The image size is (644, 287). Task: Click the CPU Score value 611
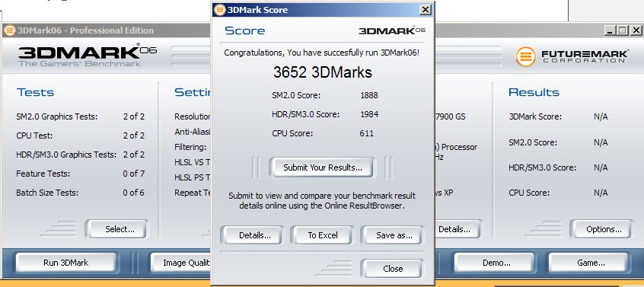(366, 133)
